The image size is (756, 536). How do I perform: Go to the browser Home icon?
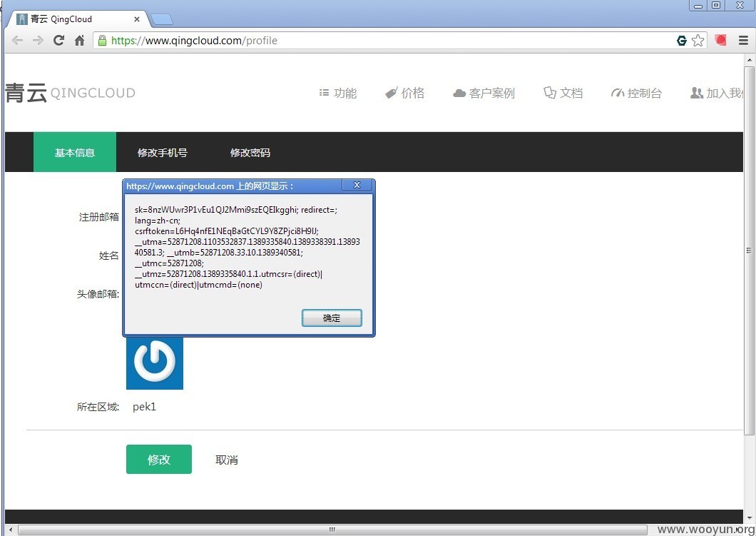[x=80, y=41]
